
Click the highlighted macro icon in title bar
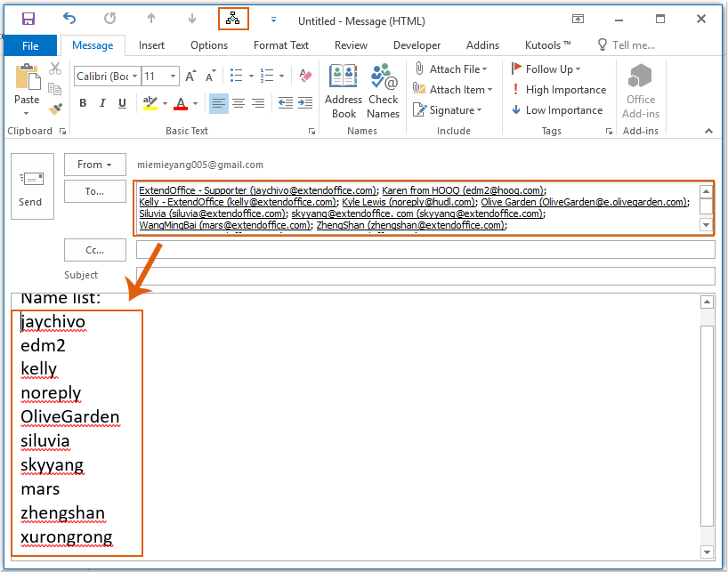pyautogui.click(x=233, y=19)
